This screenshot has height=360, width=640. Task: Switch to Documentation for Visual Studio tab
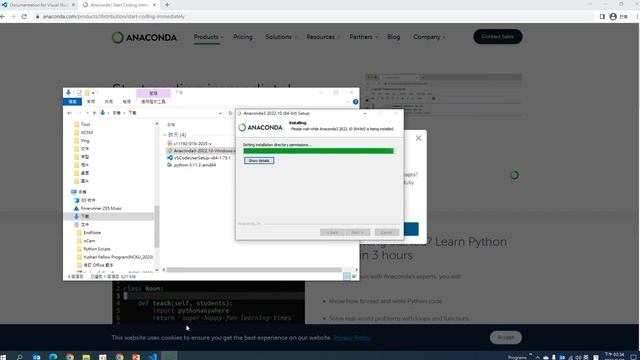(39, 5)
